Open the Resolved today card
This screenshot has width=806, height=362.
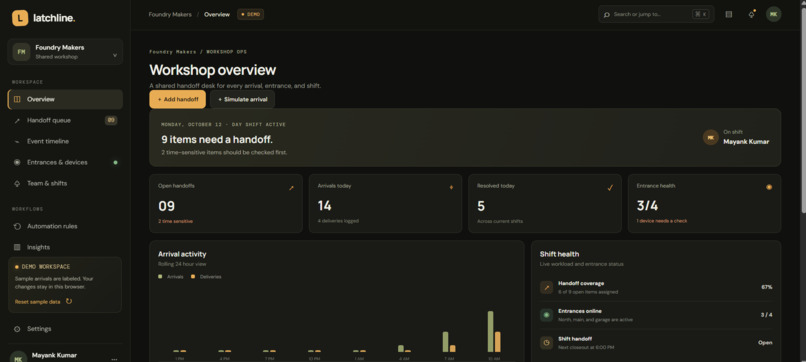545,204
